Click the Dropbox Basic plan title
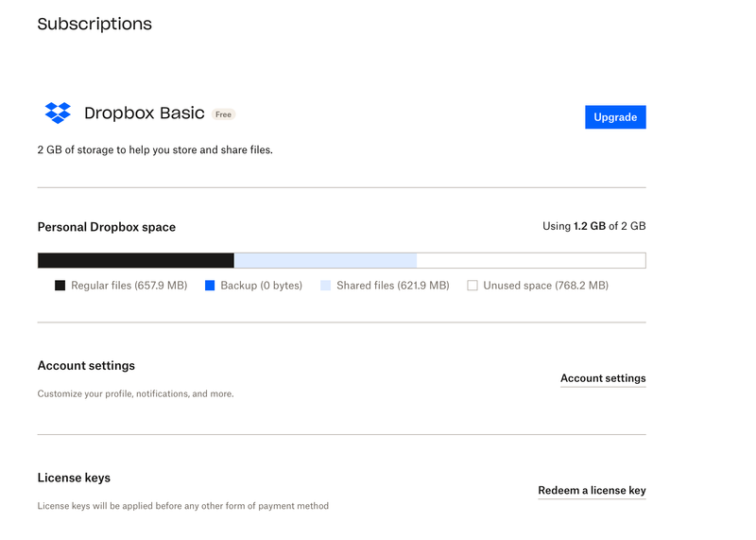The height and width of the screenshot is (540, 756). (x=144, y=113)
